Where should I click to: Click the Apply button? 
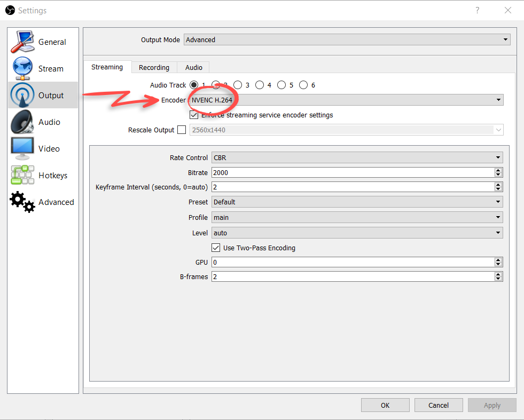491,405
